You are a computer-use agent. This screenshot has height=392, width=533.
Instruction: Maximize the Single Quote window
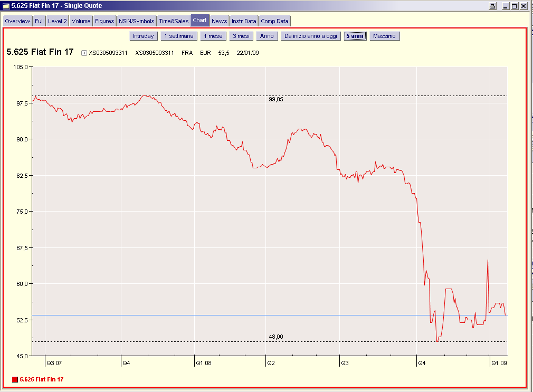[x=514, y=6]
